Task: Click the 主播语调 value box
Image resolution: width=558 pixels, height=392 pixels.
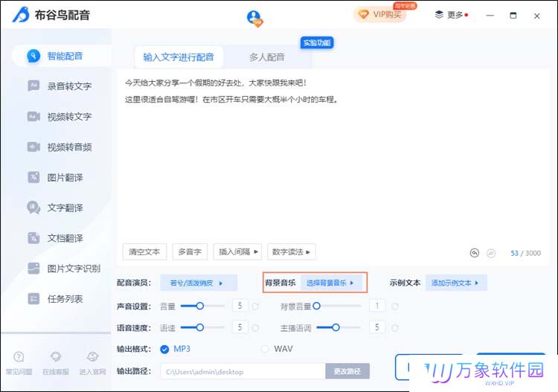Action: click(x=377, y=327)
